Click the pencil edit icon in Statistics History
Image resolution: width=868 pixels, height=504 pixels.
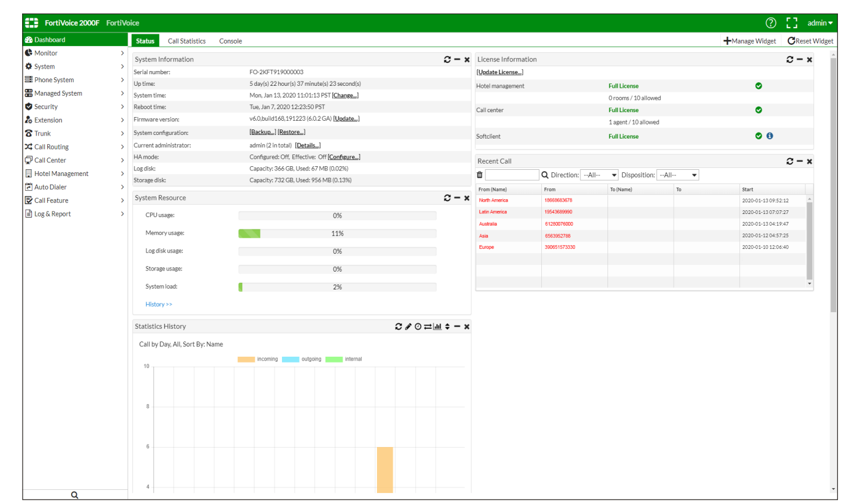[408, 326]
